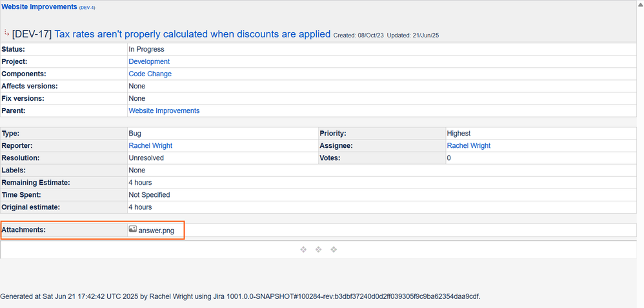
Task: Click the Priority field label
Action: pyautogui.click(x=333, y=133)
